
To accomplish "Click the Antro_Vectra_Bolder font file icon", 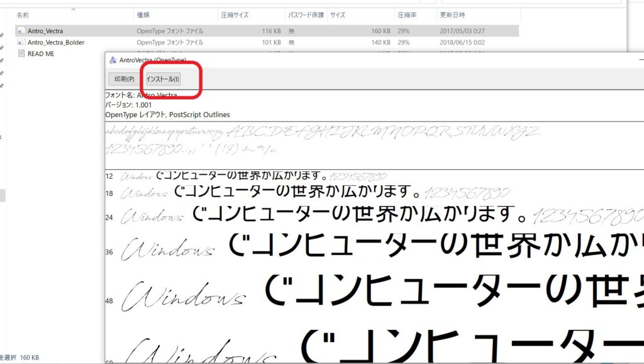I will [21, 42].
